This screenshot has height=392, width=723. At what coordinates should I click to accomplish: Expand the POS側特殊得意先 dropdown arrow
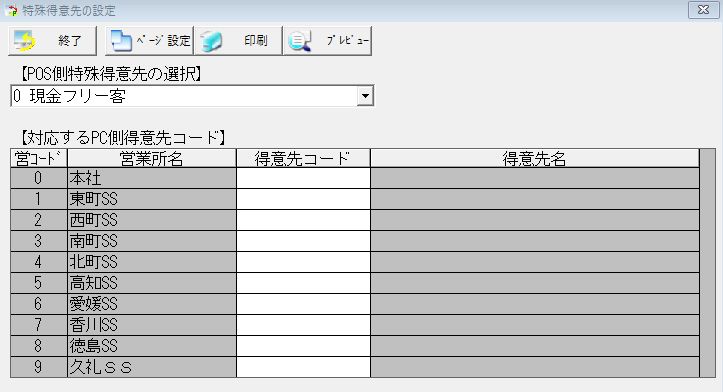(x=365, y=96)
